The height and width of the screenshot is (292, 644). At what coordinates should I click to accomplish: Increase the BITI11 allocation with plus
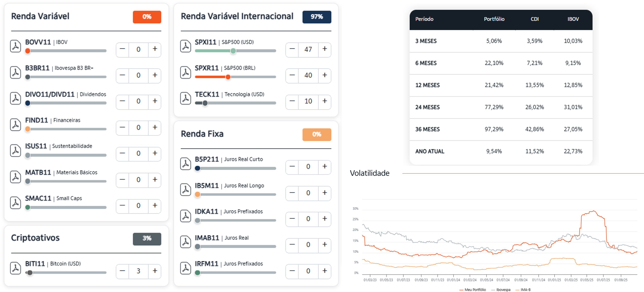(155, 271)
